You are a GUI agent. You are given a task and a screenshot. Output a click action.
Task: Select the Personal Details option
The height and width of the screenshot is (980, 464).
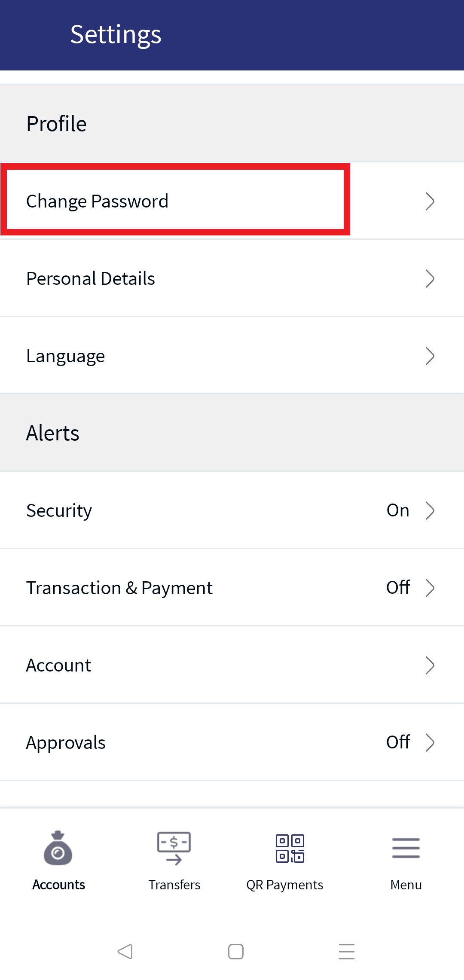pyautogui.click(x=232, y=278)
